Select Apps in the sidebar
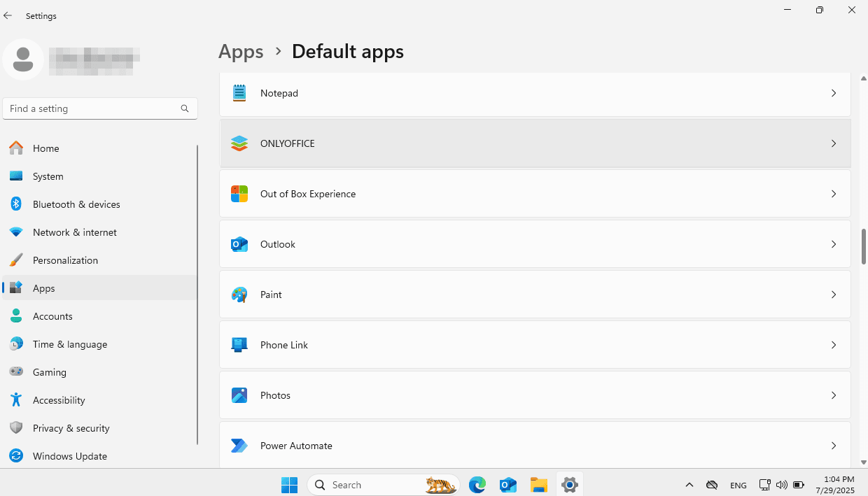 click(x=99, y=288)
